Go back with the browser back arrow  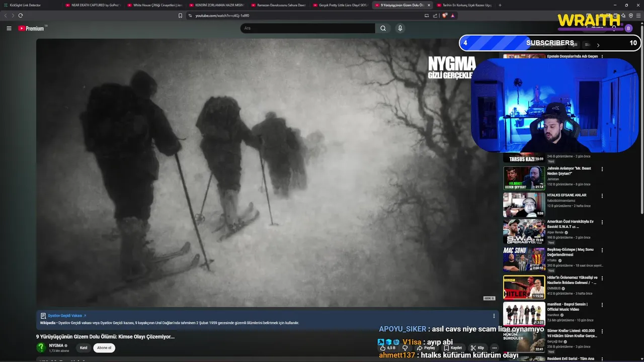tap(6, 16)
